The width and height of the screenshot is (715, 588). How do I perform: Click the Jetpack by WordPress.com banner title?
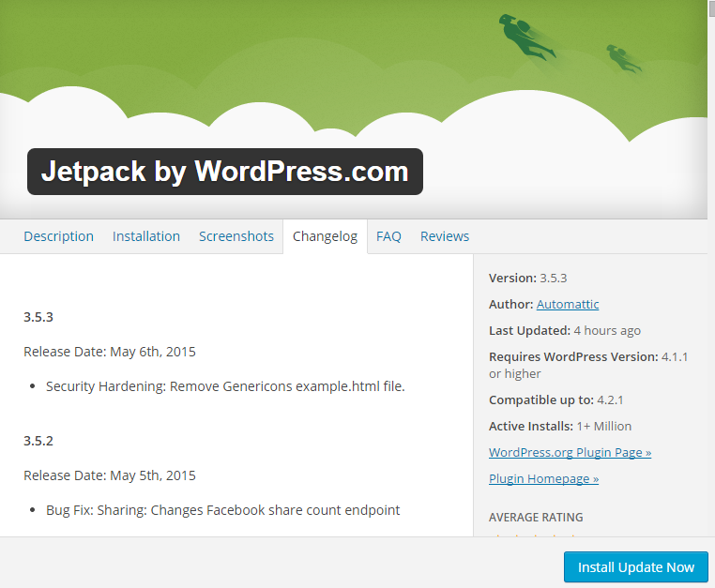[x=225, y=172]
